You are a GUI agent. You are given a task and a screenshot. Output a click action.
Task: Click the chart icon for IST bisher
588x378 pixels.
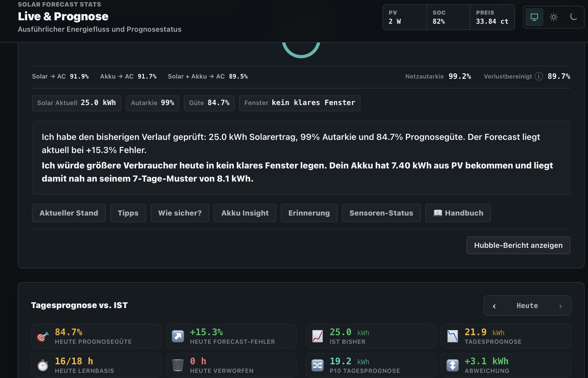[317, 336]
